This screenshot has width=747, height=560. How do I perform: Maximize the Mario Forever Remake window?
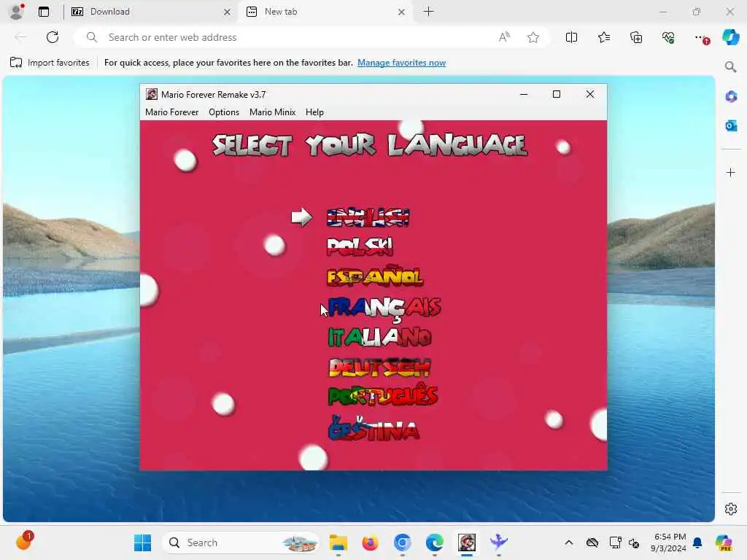point(556,94)
